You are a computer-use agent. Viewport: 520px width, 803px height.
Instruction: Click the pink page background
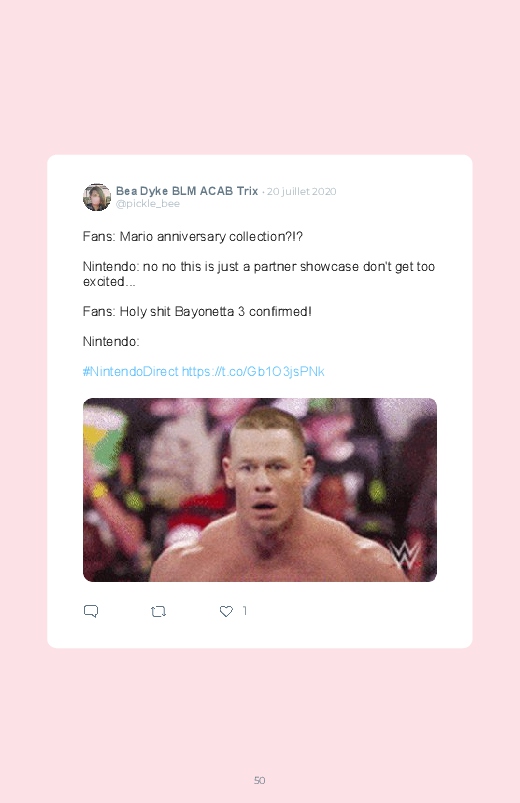[260, 77]
